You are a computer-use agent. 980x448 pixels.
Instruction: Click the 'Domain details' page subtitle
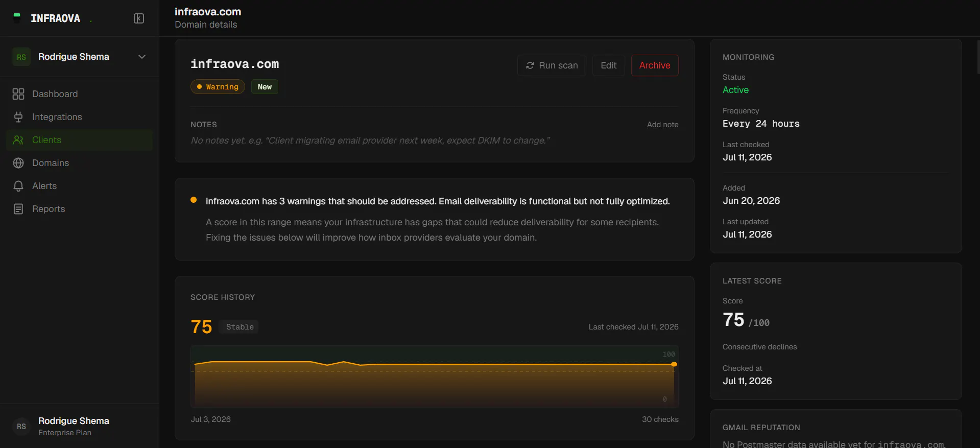[206, 25]
